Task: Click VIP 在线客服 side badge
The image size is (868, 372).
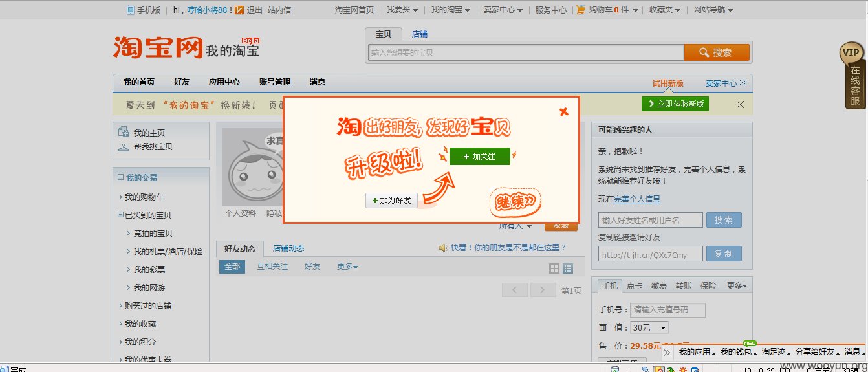Action: [853, 75]
